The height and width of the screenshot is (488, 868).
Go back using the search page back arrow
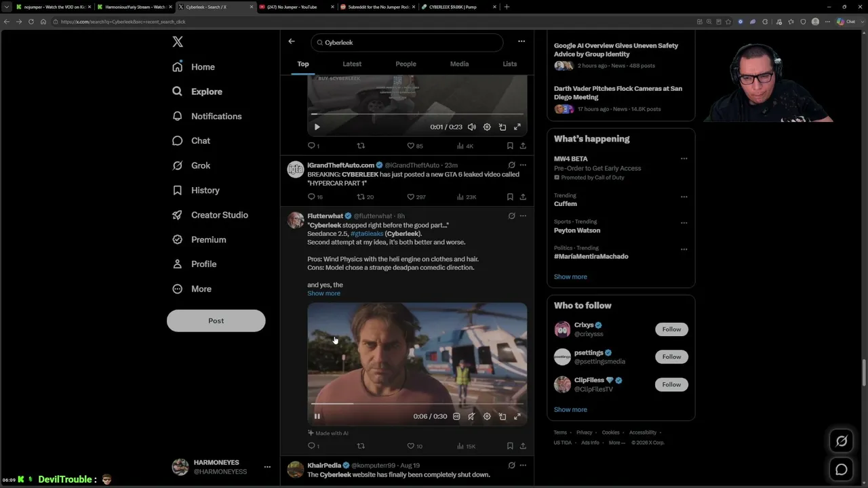pos(292,41)
